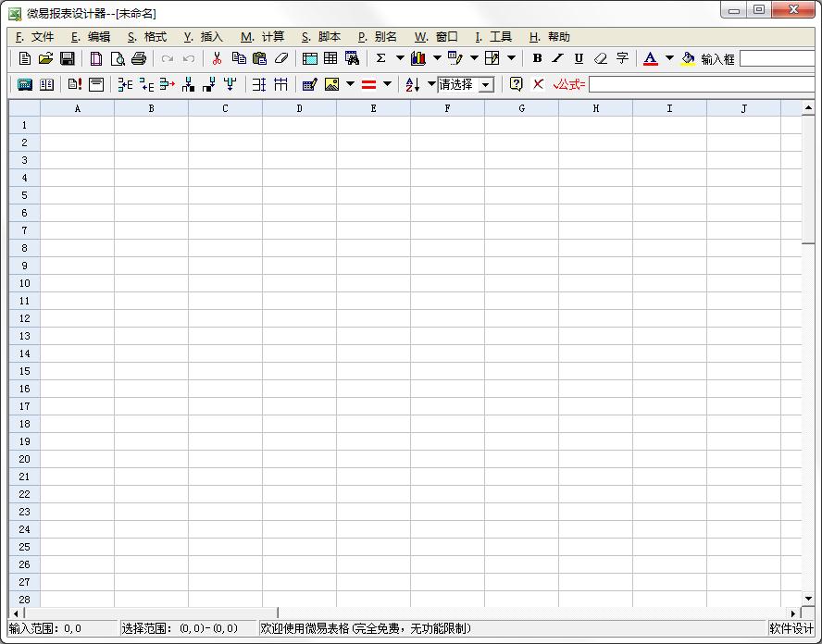The height and width of the screenshot is (644, 822).
Task: Click the insert picture icon
Action: click(x=331, y=84)
